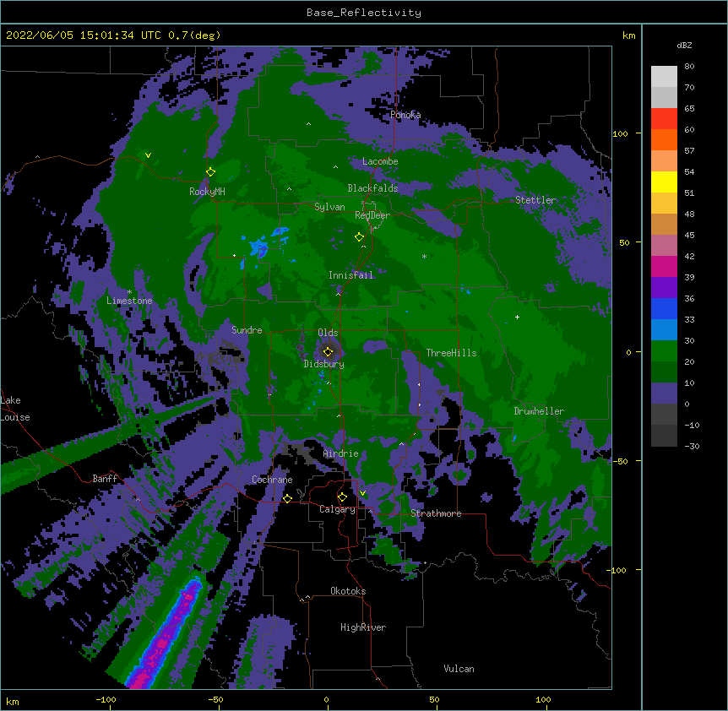Click the Banff label

pyautogui.click(x=105, y=479)
